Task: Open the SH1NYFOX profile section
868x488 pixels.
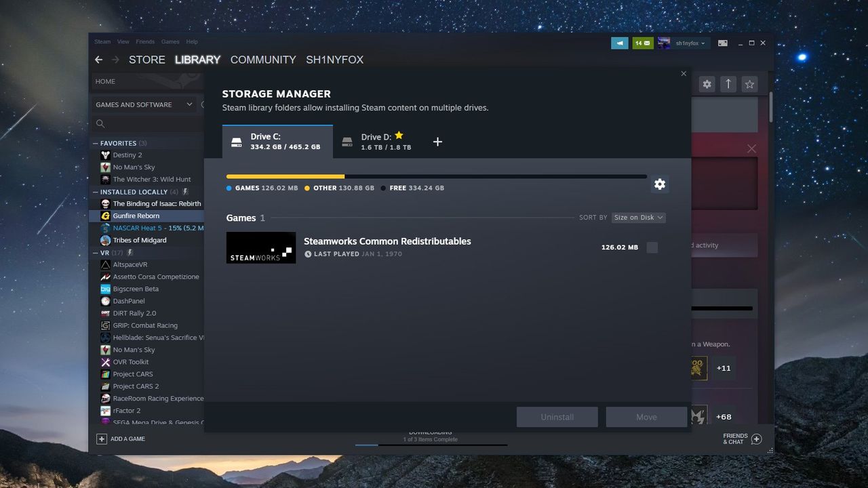Action: tap(335, 60)
